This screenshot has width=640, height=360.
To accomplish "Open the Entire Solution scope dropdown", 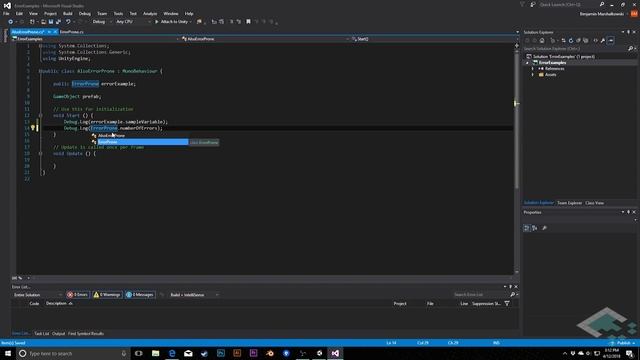I will click(x=38, y=295).
